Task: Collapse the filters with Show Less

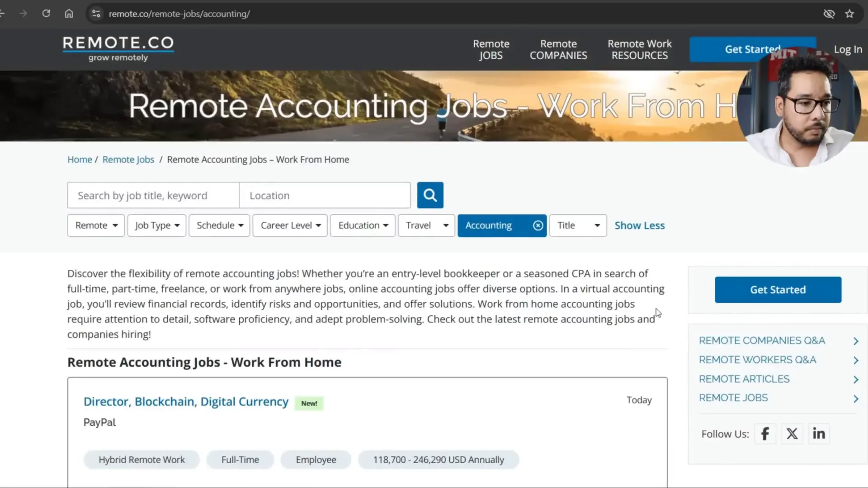Action: [639, 225]
